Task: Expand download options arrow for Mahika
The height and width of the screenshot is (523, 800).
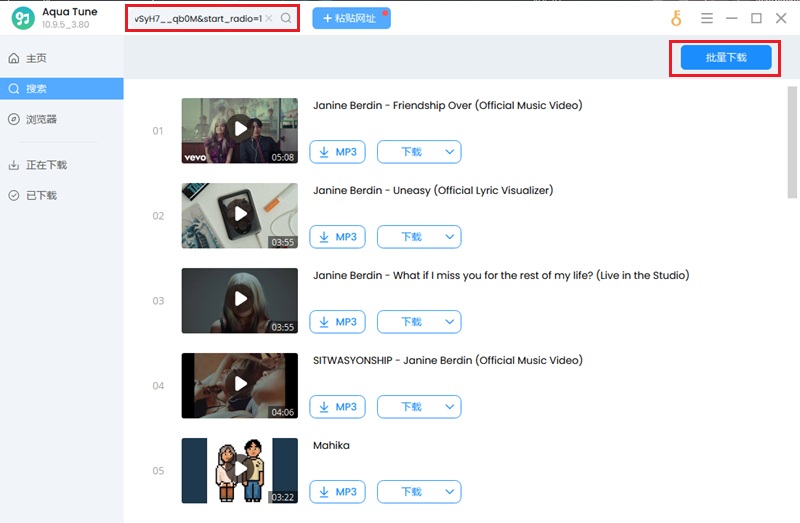Action: click(449, 492)
